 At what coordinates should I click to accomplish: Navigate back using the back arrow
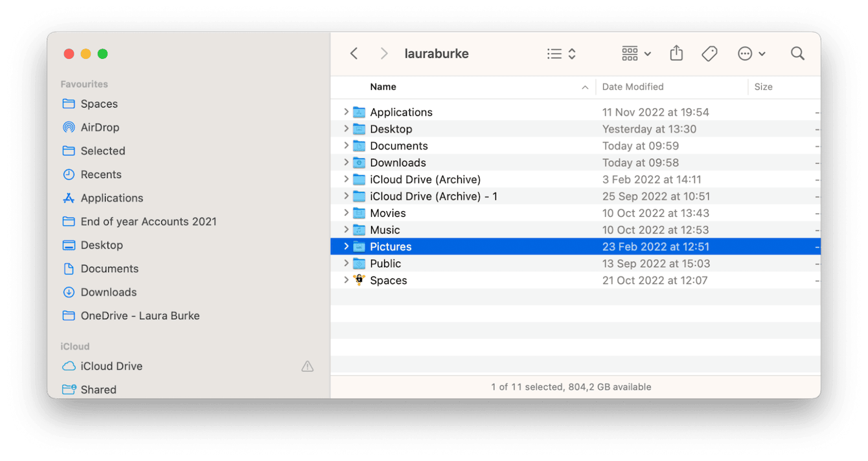coord(354,54)
